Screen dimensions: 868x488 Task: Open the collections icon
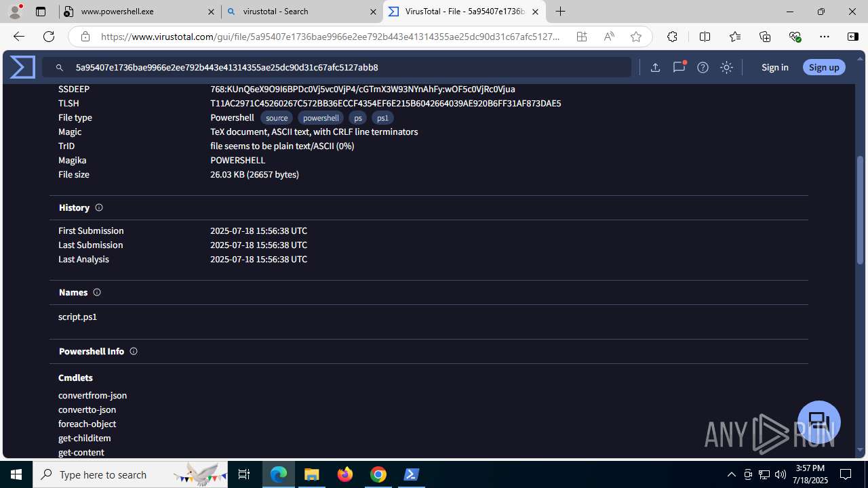(x=765, y=37)
